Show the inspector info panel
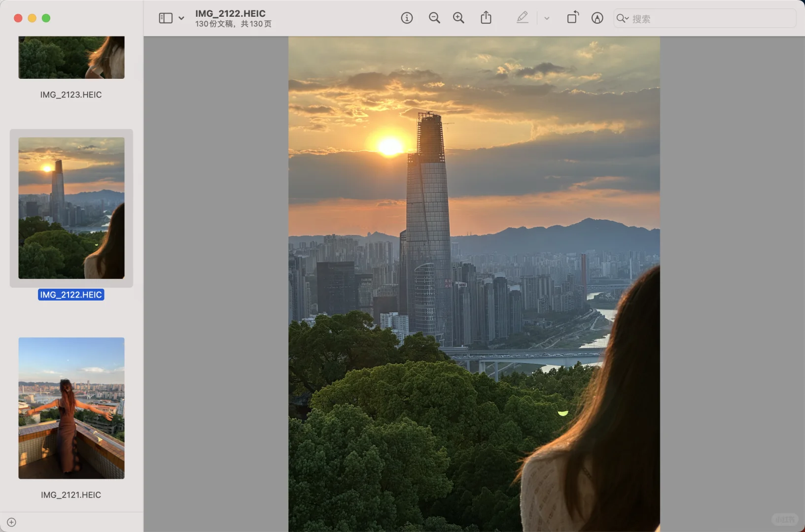 tap(407, 18)
